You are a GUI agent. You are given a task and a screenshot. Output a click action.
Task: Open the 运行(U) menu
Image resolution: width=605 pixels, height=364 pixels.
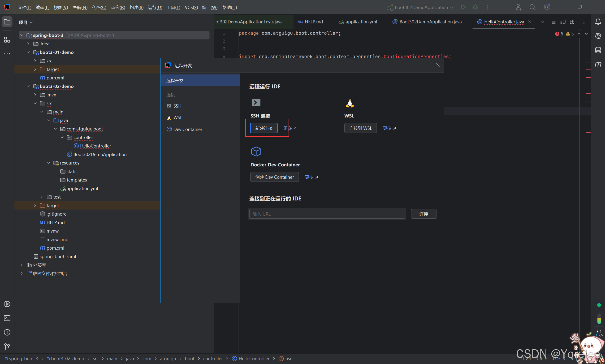155,7
